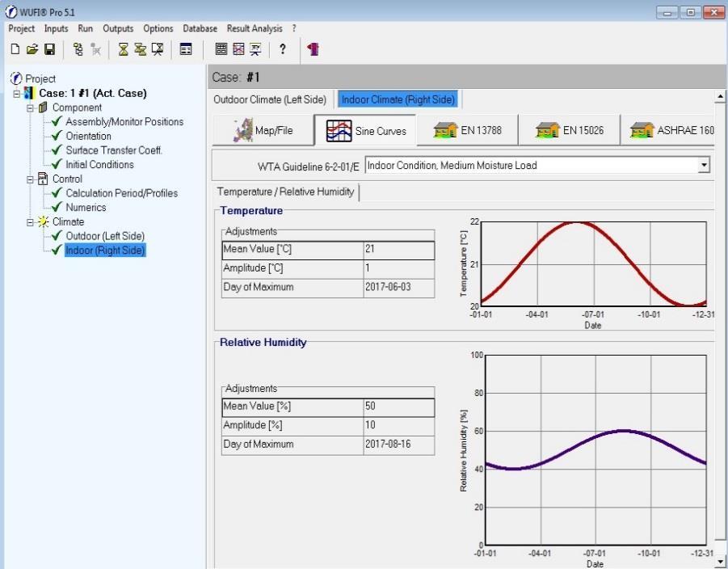This screenshot has height=569, width=728.
Task: Click the scroll down arrow of right scrollbar
Action: (x=720, y=562)
